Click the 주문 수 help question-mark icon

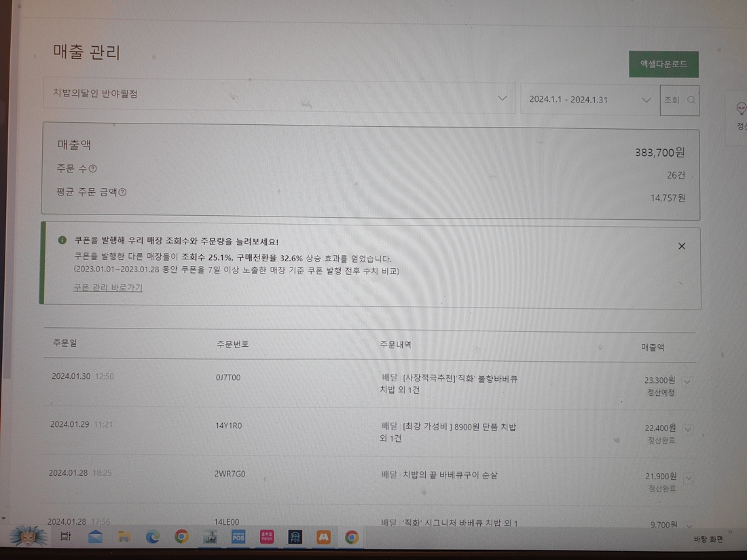pos(93,169)
